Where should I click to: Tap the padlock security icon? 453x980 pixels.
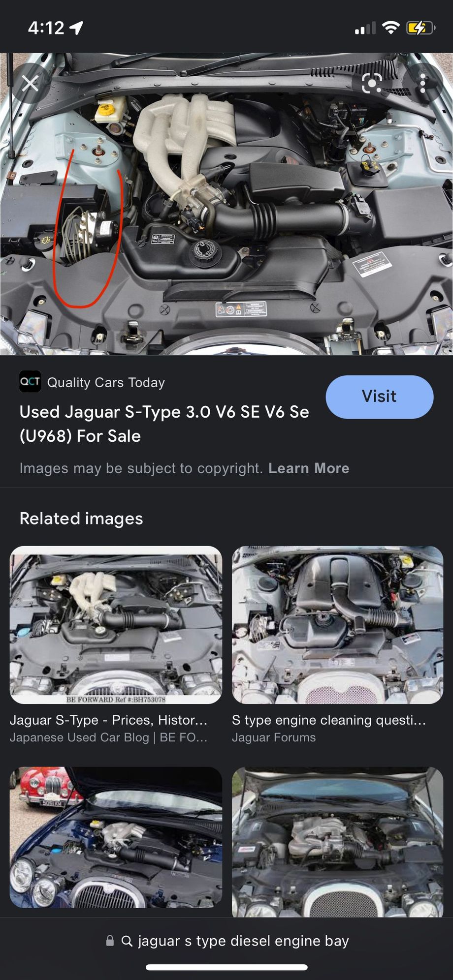point(110,941)
